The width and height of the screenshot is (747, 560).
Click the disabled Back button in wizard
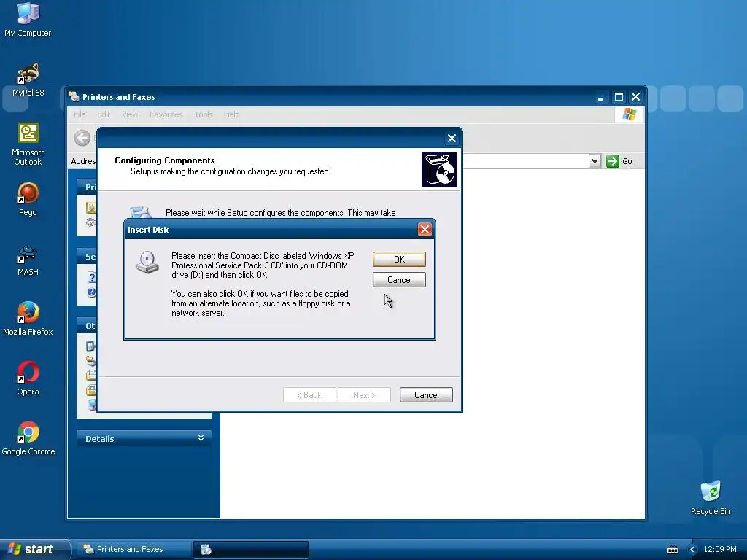click(x=309, y=394)
